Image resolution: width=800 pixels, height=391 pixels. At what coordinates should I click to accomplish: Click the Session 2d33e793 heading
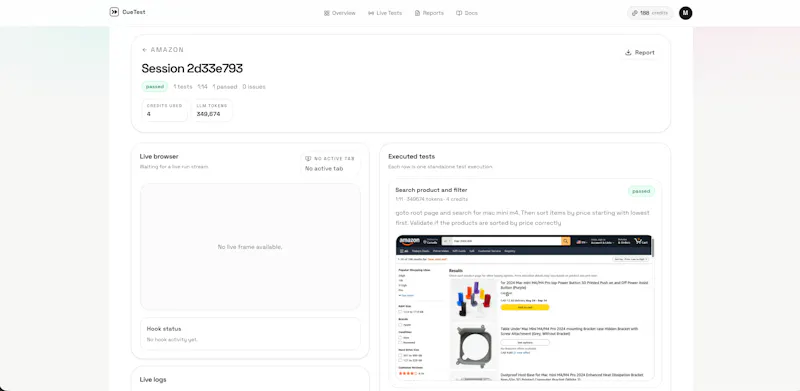point(192,68)
